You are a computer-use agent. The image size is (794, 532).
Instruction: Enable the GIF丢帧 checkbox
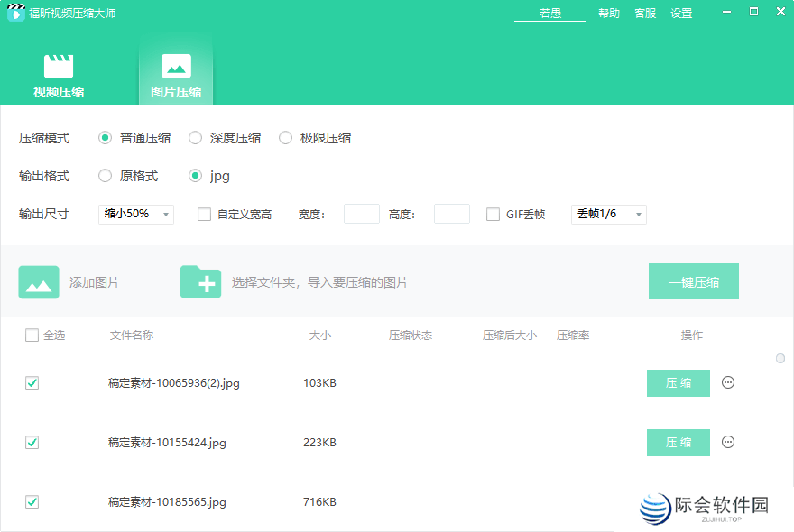(x=493, y=214)
